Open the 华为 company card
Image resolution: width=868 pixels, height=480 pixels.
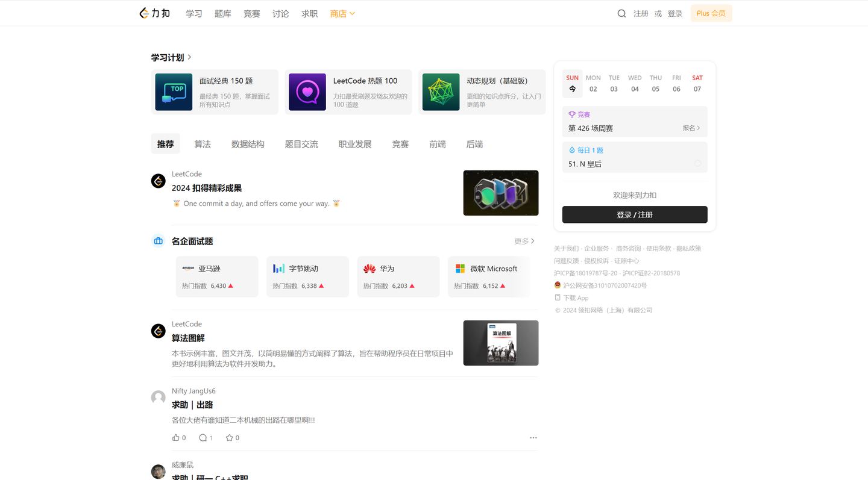click(398, 276)
